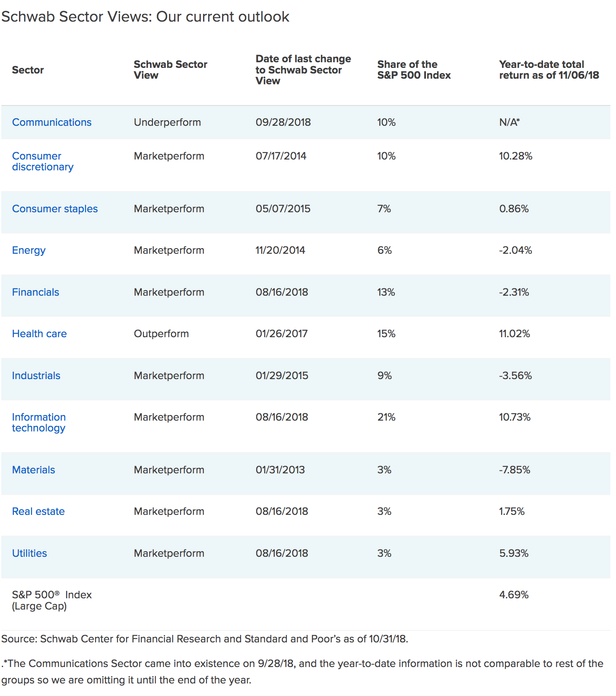
Task: Click the Sector column header
Action: [x=28, y=70]
